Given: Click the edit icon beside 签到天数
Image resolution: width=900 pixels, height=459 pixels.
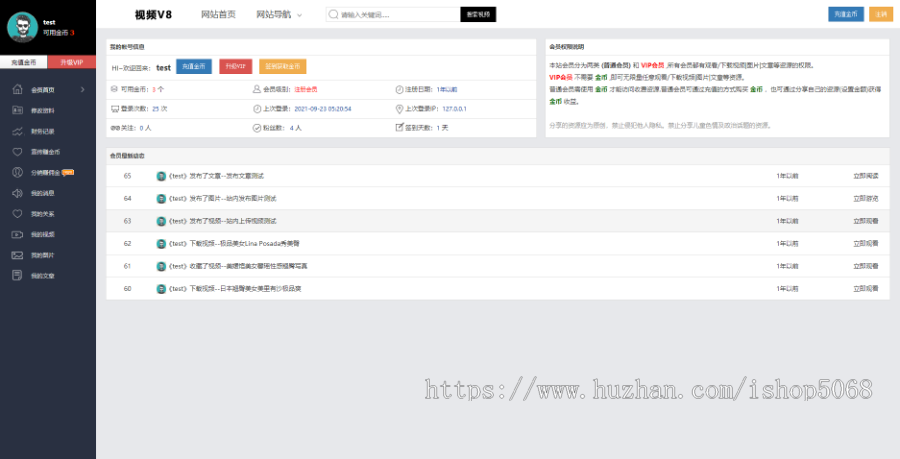Looking at the screenshot, I should [399, 127].
